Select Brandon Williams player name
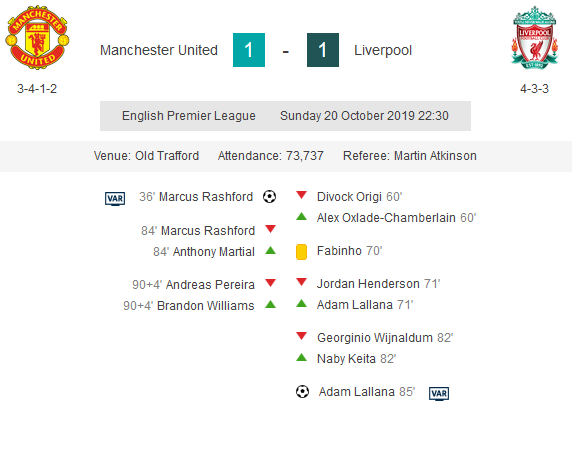Image resolution: width=574 pixels, height=459 pixels. point(206,306)
